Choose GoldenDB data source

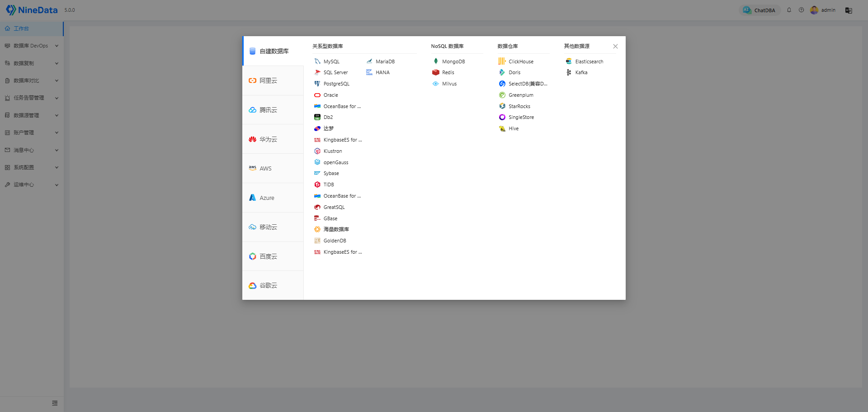(330, 241)
